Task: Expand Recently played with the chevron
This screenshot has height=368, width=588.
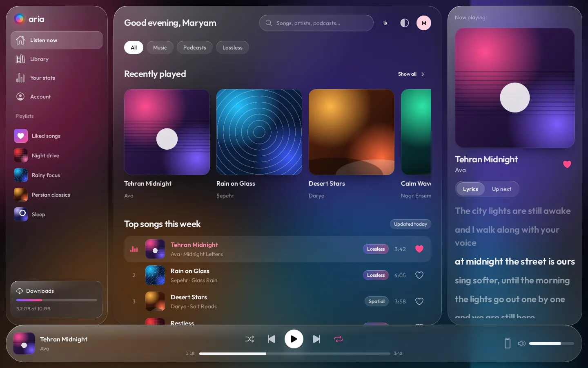Action: pos(423,74)
